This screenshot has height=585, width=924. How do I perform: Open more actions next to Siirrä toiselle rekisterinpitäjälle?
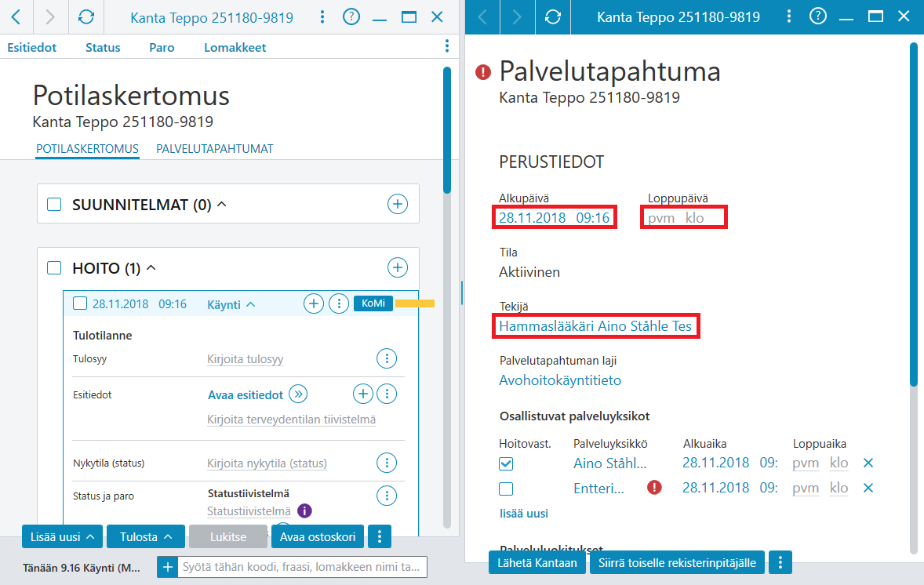tap(780, 562)
